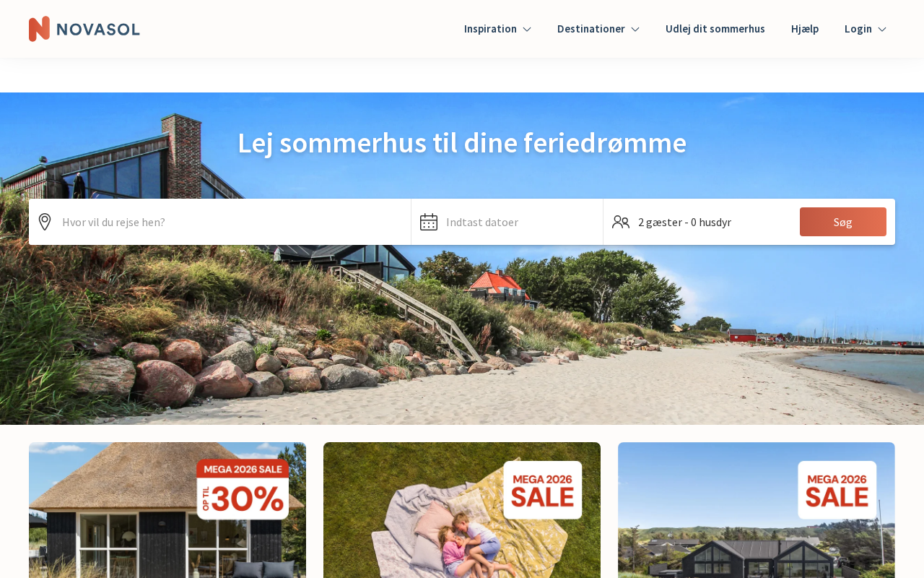Image resolution: width=924 pixels, height=578 pixels.
Task: Click the 'Op til 30%' sale badge
Action: (243, 489)
